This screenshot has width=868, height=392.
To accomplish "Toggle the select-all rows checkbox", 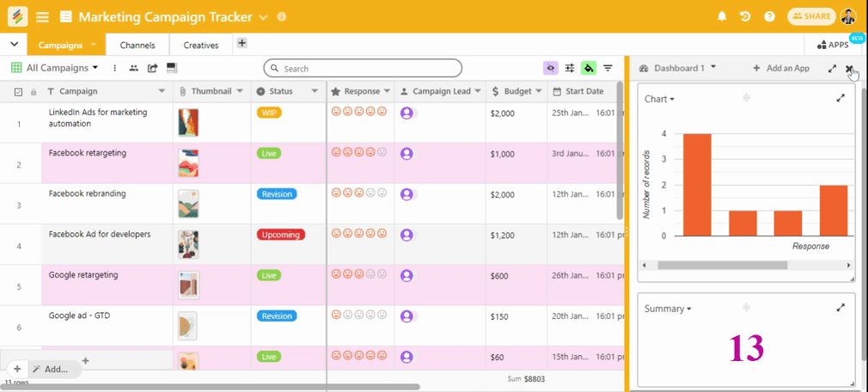I will (18, 92).
